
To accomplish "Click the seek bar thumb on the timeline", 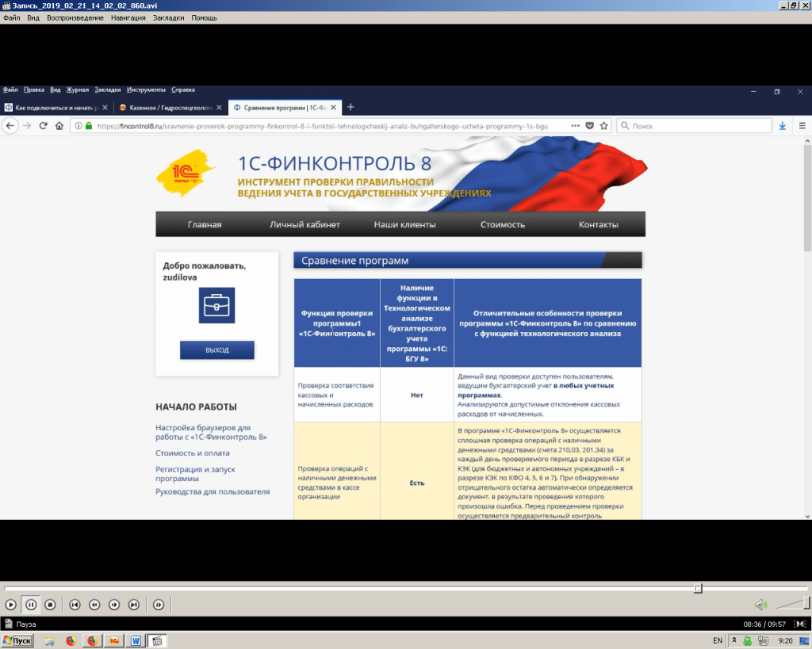I will (x=698, y=589).
